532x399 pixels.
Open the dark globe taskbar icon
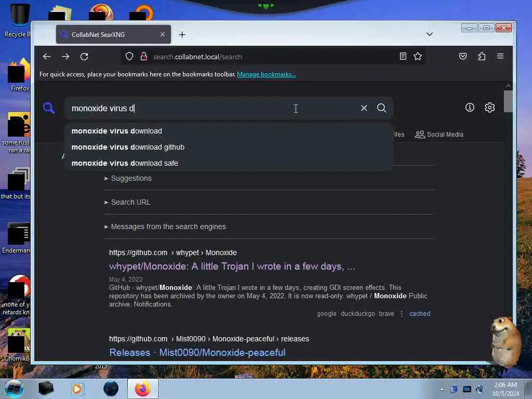pyautogui.click(x=111, y=389)
